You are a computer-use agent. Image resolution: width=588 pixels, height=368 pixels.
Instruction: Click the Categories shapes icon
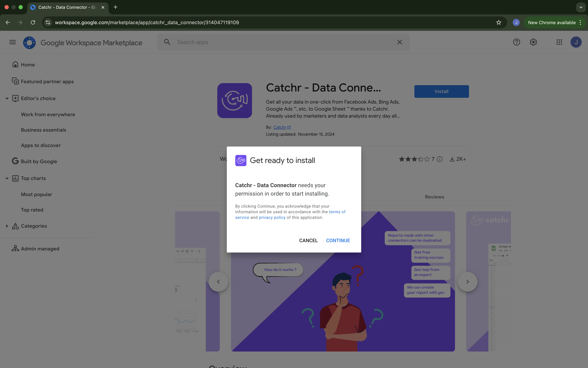point(15,226)
